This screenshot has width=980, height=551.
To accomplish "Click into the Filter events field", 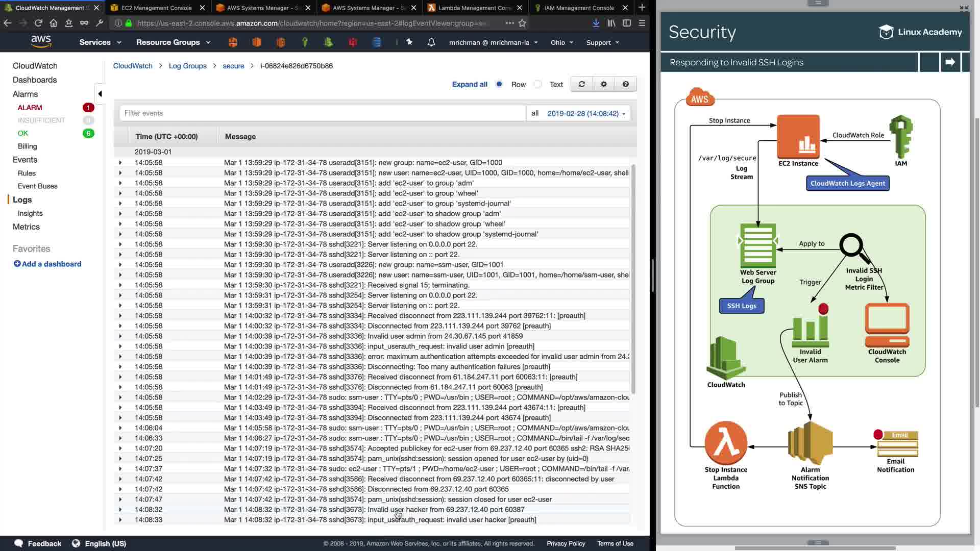I will [x=322, y=113].
